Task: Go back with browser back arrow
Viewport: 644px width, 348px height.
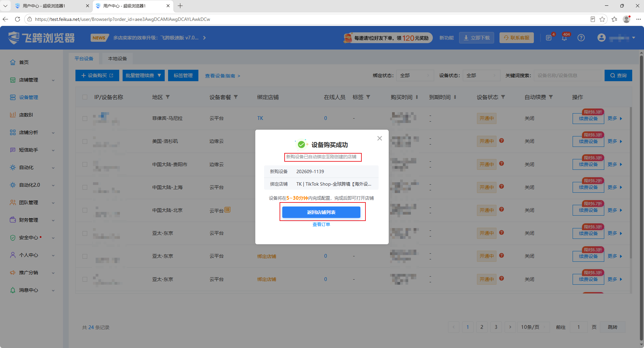Action: pos(5,19)
